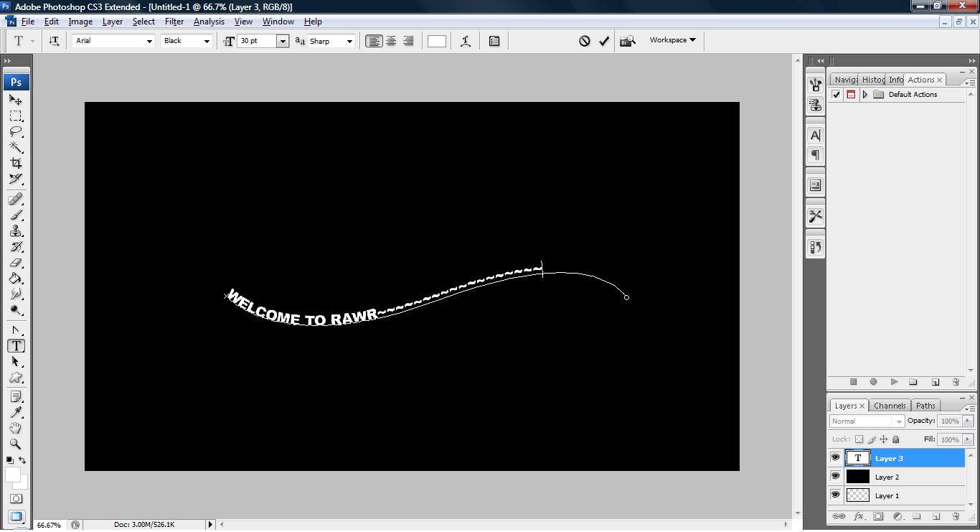This screenshot has width=980, height=532.
Task: Select the Path Selection tool
Action: point(16,361)
